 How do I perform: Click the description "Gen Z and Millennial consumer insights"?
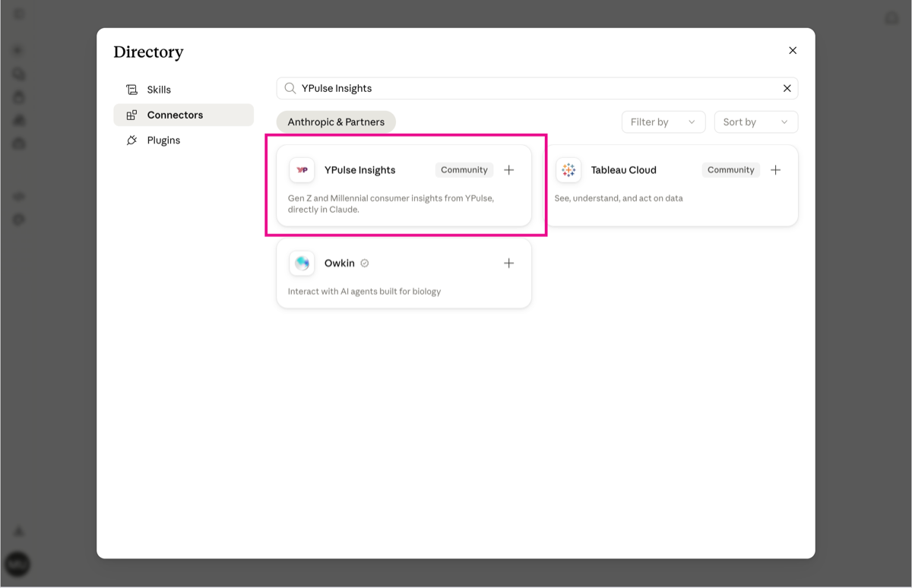[x=391, y=204]
